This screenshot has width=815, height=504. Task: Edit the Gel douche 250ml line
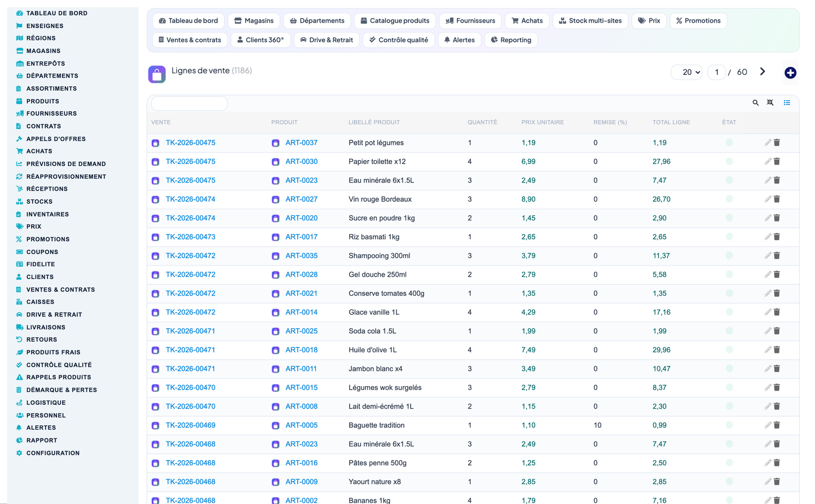[768, 275]
